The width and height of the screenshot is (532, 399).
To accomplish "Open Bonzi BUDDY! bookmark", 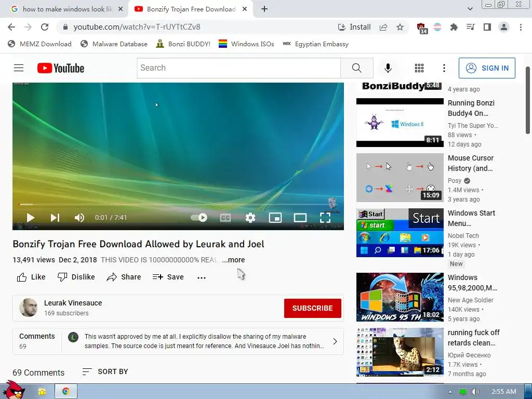I will tap(183, 44).
